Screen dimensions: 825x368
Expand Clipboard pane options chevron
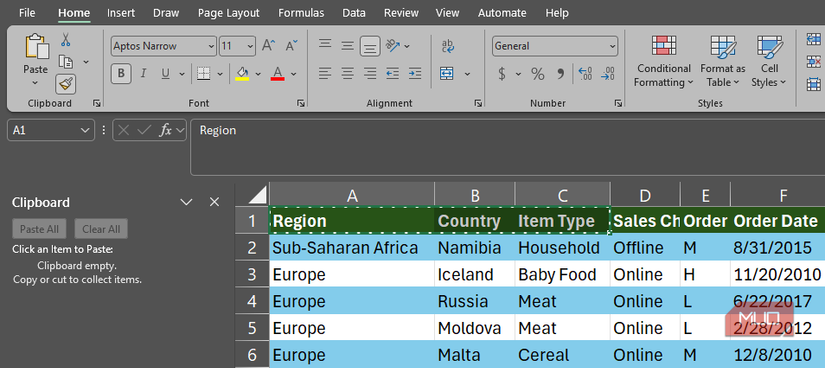click(186, 202)
